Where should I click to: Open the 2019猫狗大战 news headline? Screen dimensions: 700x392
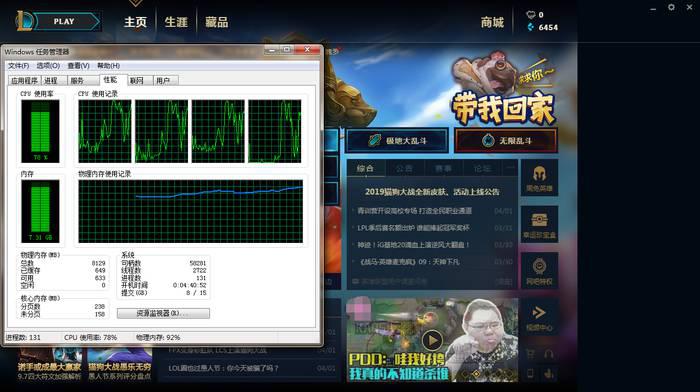point(432,192)
